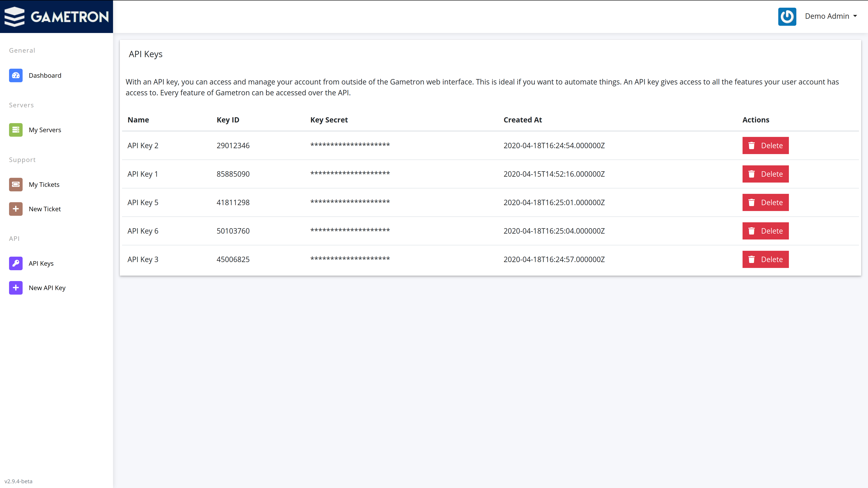The width and height of the screenshot is (868, 488).
Task: Click the New Ticket icon
Action: tap(16, 209)
